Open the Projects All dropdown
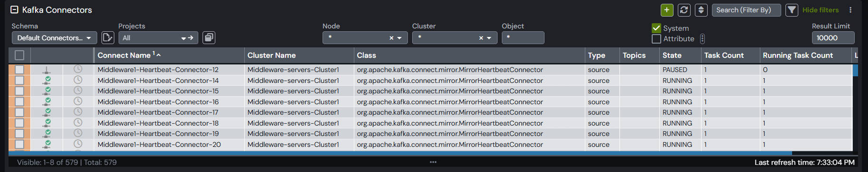 [x=158, y=38]
